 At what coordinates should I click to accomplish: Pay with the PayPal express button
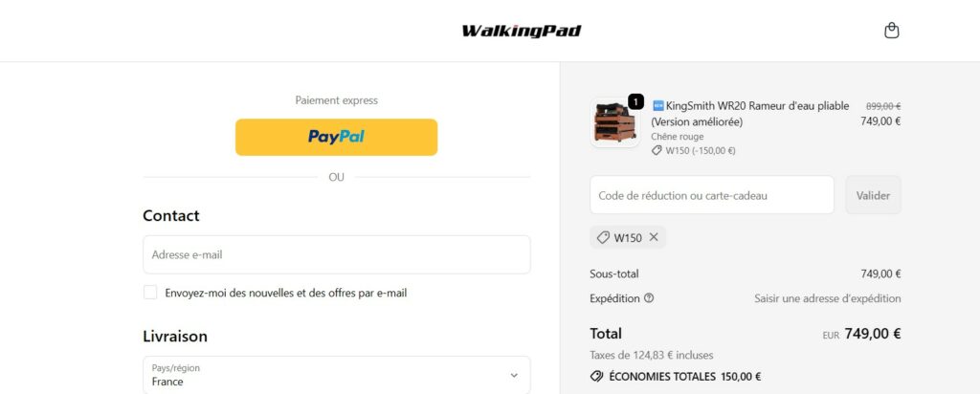(336, 137)
